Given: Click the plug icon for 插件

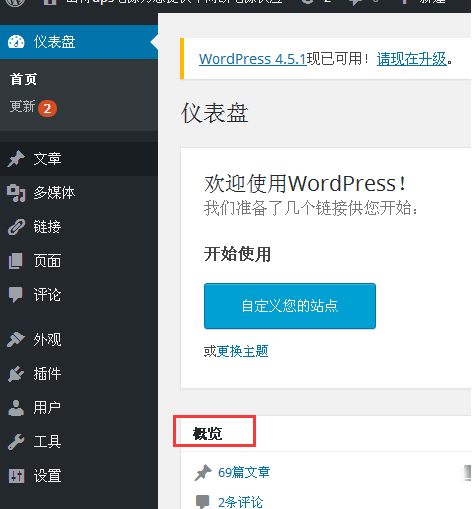Looking at the screenshot, I should [x=16, y=374].
